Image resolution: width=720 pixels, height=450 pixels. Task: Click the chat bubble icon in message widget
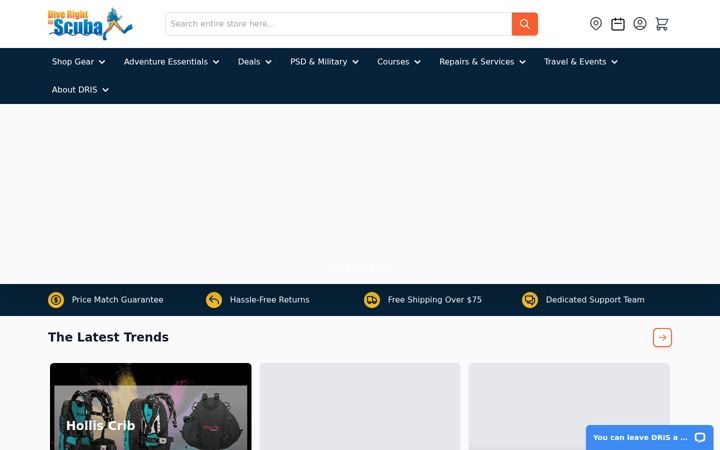[x=700, y=437]
